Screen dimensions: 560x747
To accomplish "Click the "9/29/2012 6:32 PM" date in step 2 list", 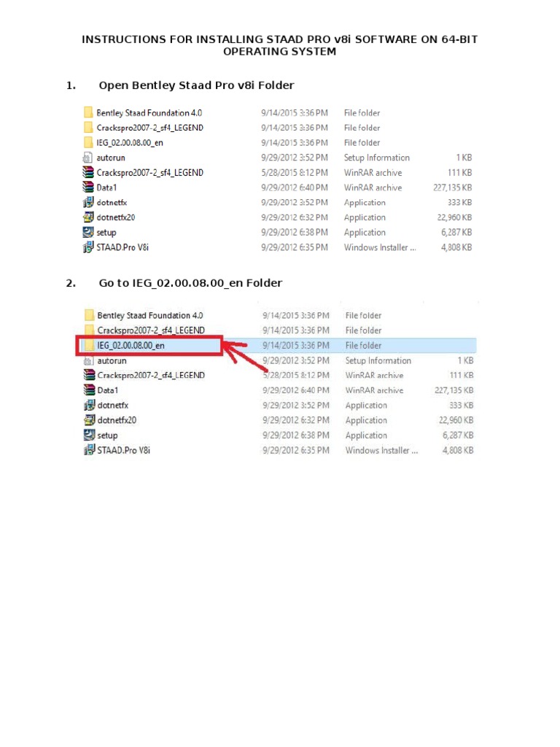I will [296, 420].
